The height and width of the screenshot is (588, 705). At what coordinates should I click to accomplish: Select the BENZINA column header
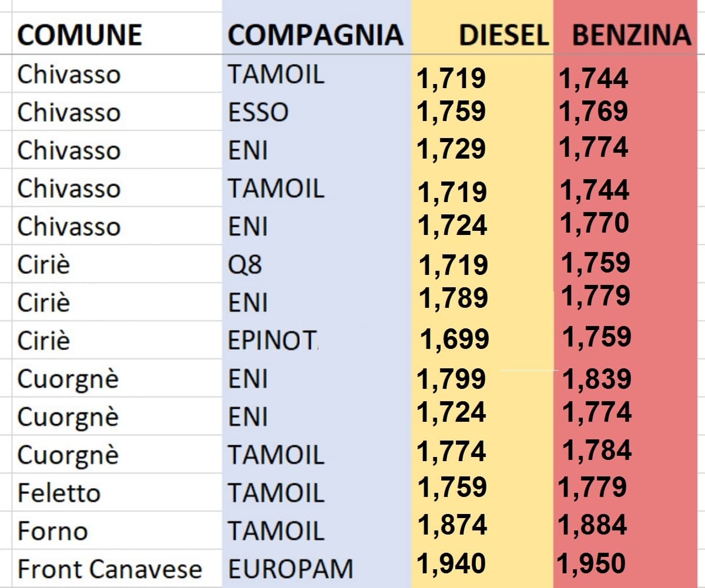point(631,35)
